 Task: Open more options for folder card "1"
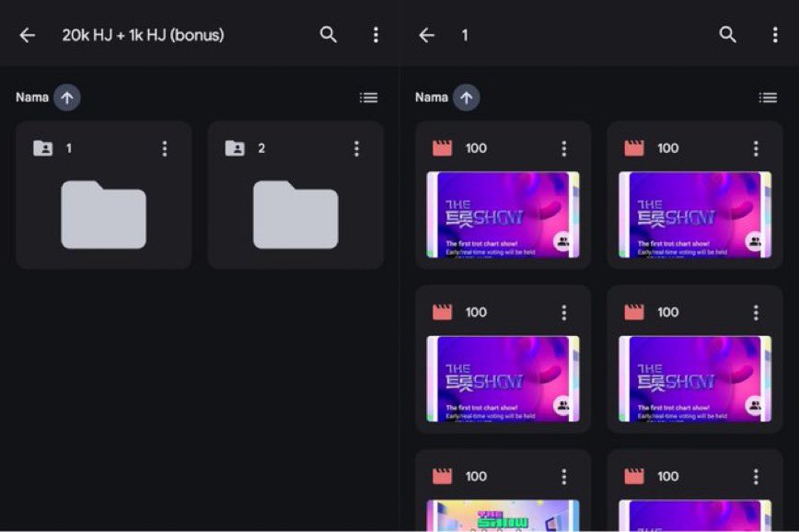[165, 149]
